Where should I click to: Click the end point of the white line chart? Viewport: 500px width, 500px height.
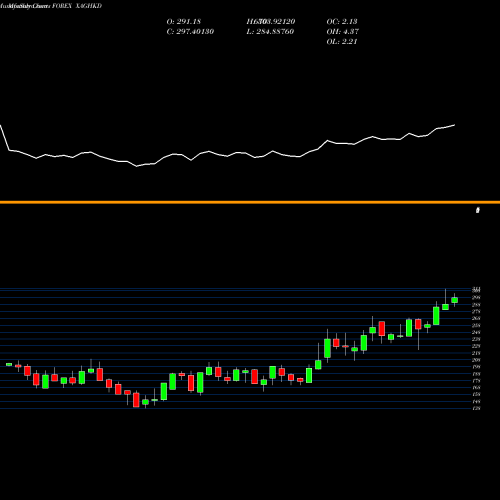(x=455, y=125)
